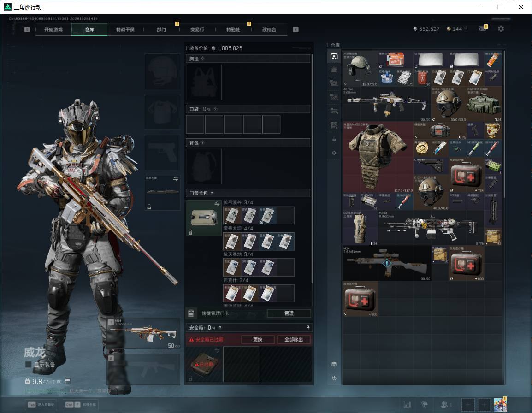Viewport: 532px width, 413px height.
Task: Open the statistics bar chart icon
Action: tap(407, 405)
